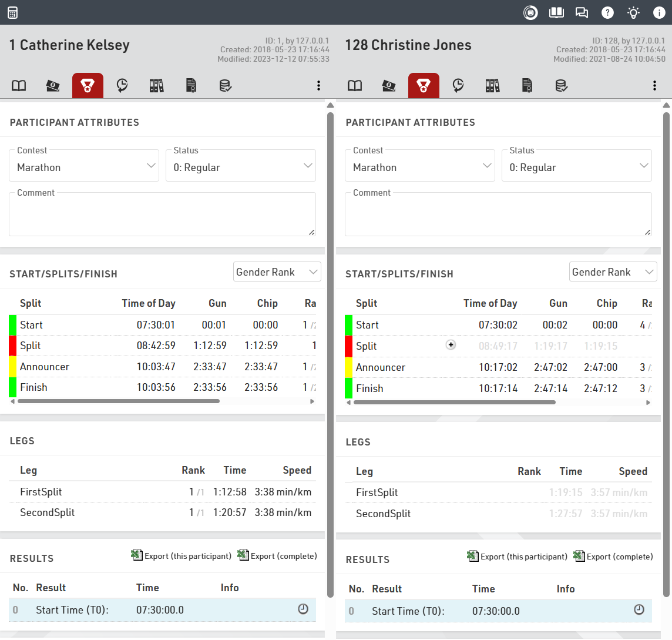This screenshot has height=640, width=672.
Task: Open Christine Jones's three-dots menu
Action: (654, 86)
